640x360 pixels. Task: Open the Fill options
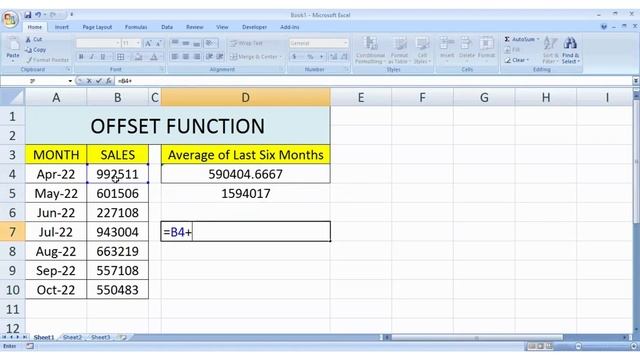pyautogui.click(x=513, y=50)
